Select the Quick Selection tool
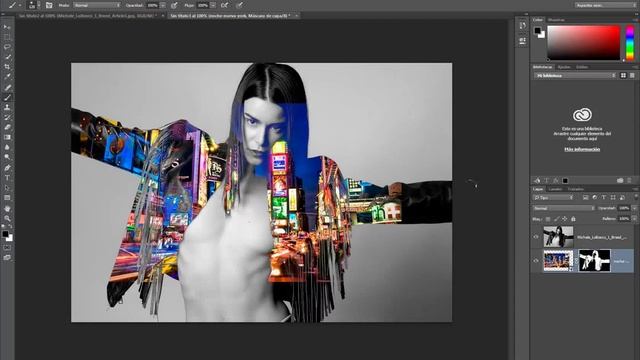Screen dimensions: 640x360 tap(7, 57)
